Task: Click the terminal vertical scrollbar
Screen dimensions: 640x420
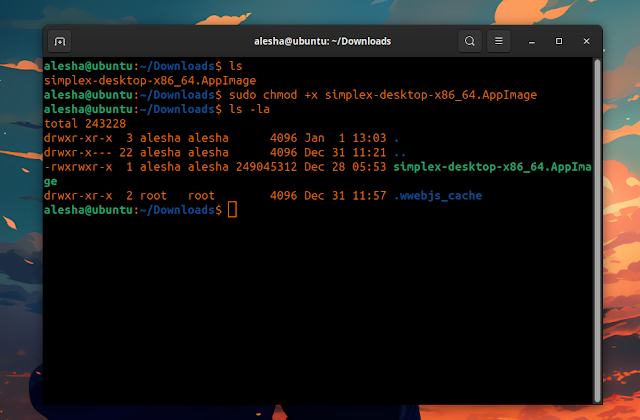Action: (597, 231)
